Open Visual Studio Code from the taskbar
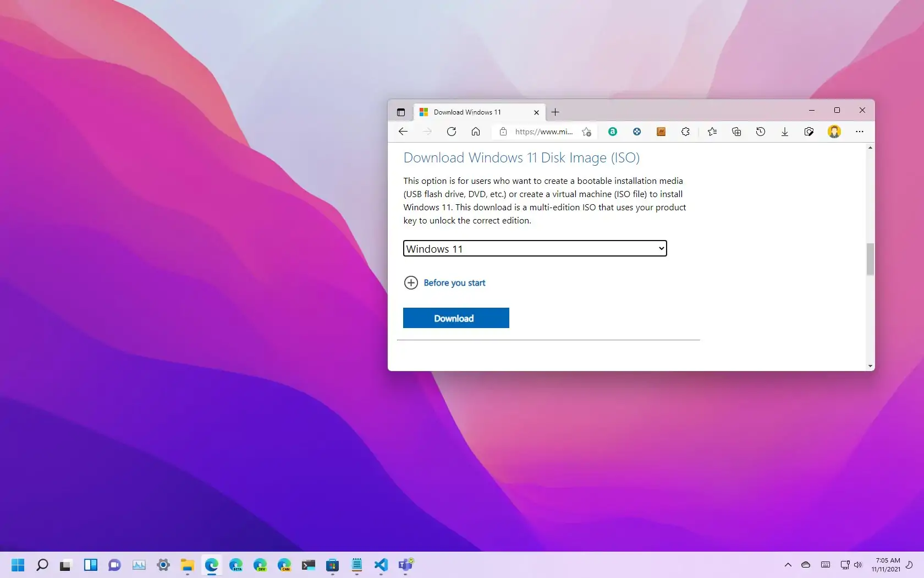 point(381,565)
